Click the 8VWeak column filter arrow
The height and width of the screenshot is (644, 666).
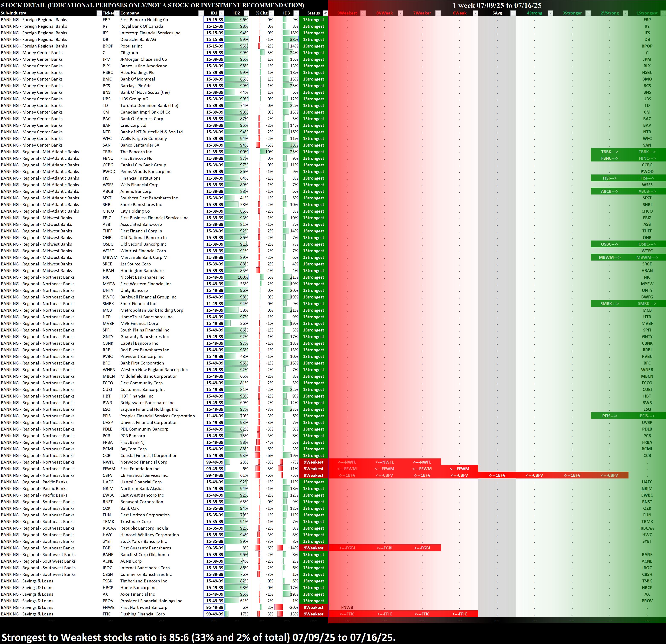click(400, 13)
